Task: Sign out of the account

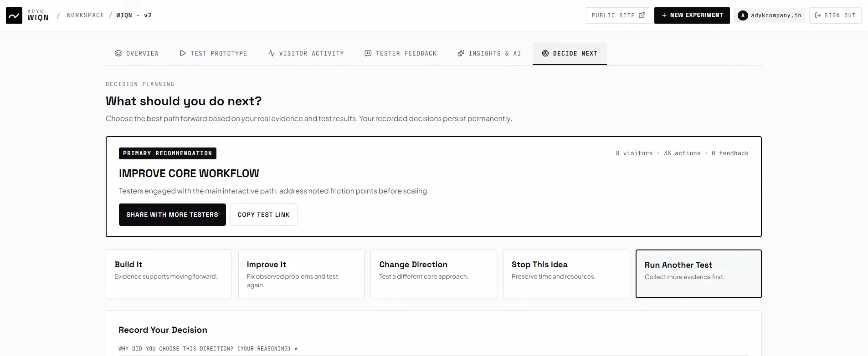Action: pyautogui.click(x=835, y=15)
